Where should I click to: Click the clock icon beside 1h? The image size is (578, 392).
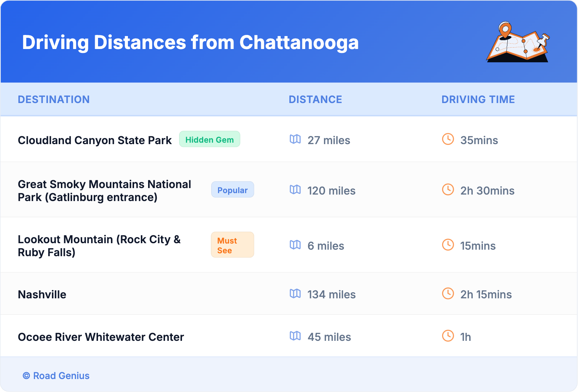[448, 336]
